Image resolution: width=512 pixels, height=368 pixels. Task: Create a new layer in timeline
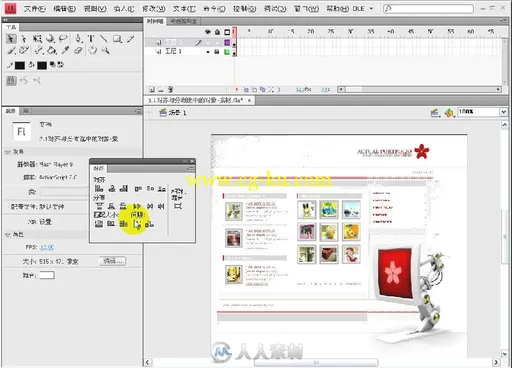click(x=152, y=89)
